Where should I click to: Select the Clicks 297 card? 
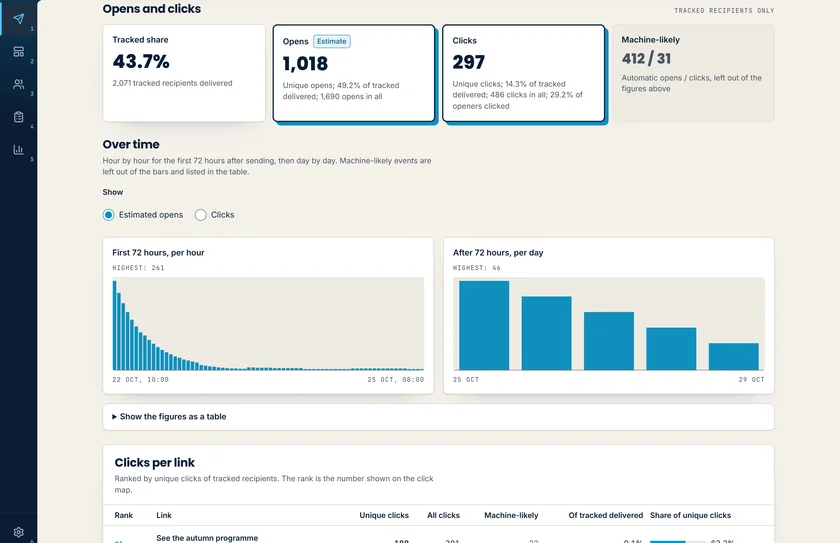coord(523,73)
